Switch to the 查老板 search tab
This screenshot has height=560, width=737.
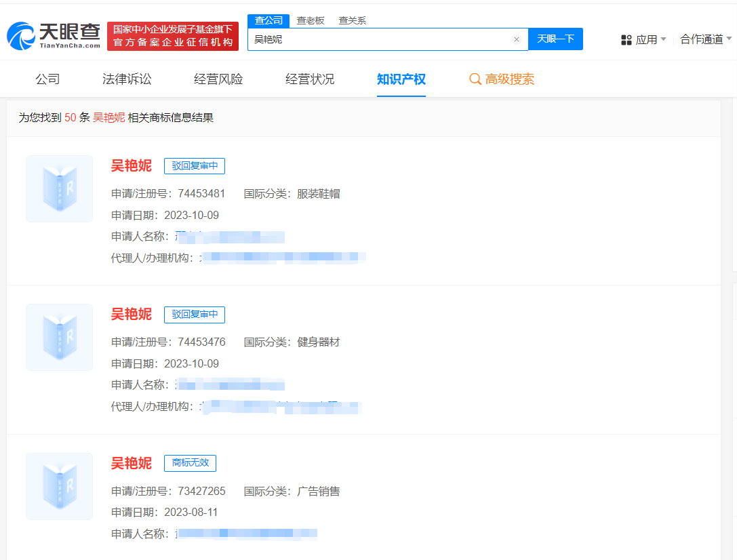(x=310, y=20)
